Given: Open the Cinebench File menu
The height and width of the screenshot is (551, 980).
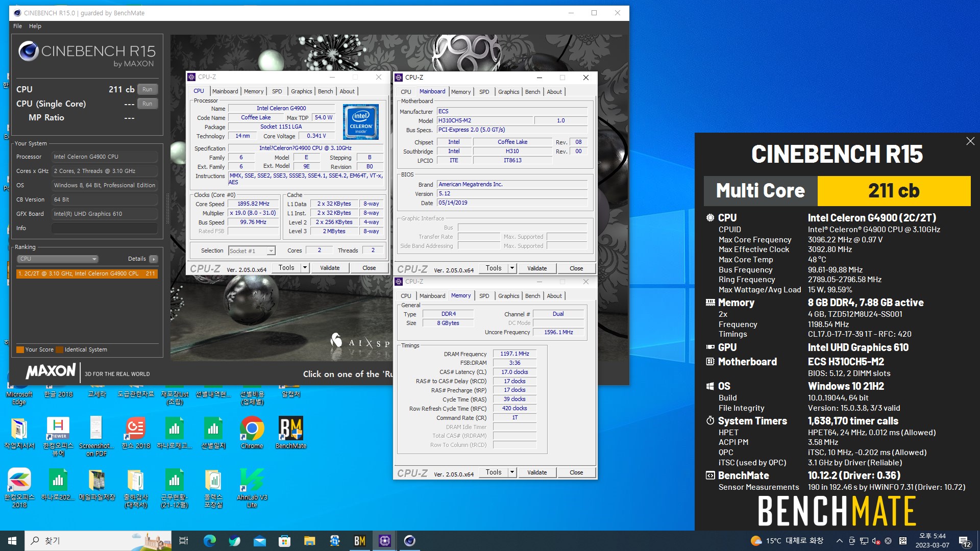Looking at the screenshot, I should [17, 26].
